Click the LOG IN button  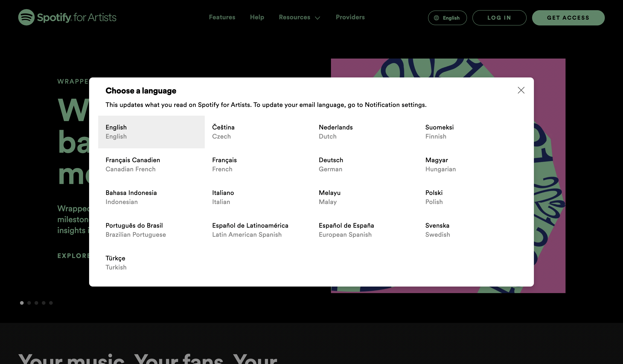click(499, 17)
